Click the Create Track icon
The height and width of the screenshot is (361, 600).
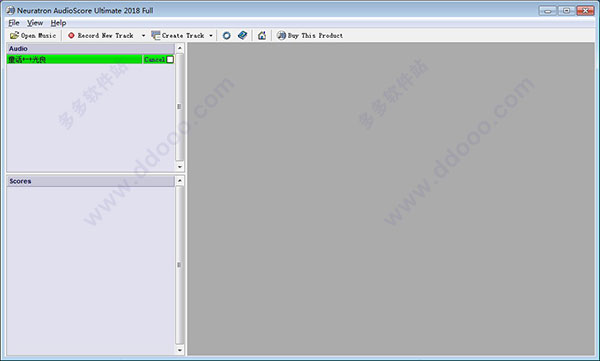pyautogui.click(x=155, y=36)
